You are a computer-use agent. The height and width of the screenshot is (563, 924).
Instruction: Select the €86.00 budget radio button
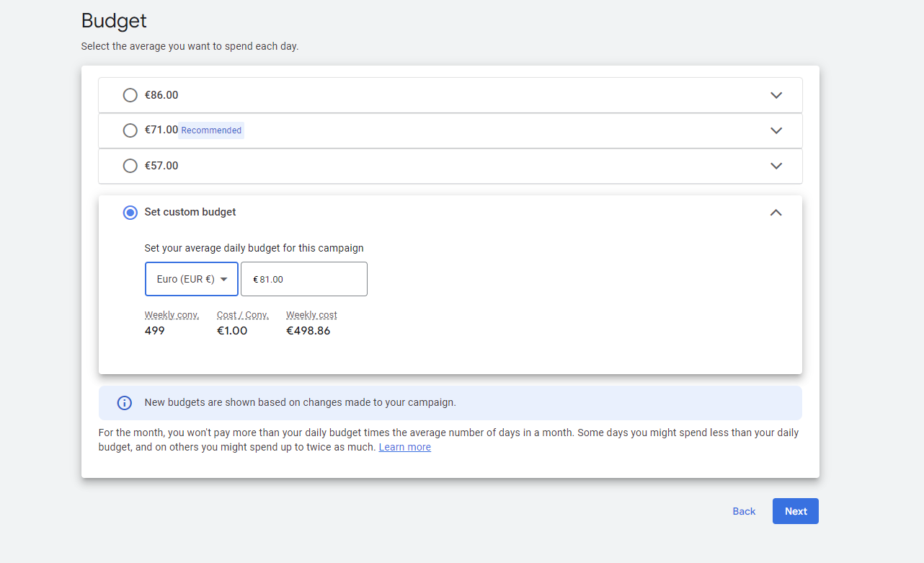[x=130, y=95]
